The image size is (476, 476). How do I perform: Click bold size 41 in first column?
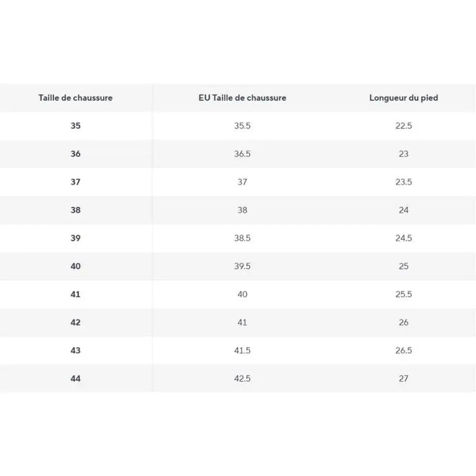tap(75, 294)
